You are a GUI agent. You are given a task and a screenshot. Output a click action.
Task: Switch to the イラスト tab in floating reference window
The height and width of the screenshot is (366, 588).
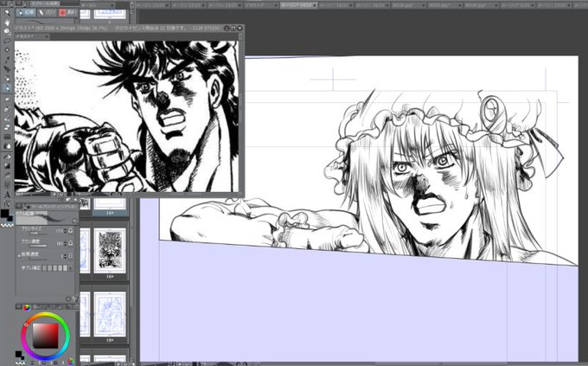pyautogui.click(x=29, y=36)
